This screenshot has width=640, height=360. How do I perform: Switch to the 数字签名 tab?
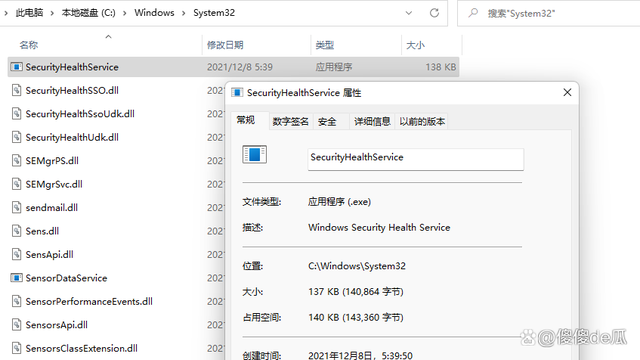pyautogui.click(x=291, y=121)
